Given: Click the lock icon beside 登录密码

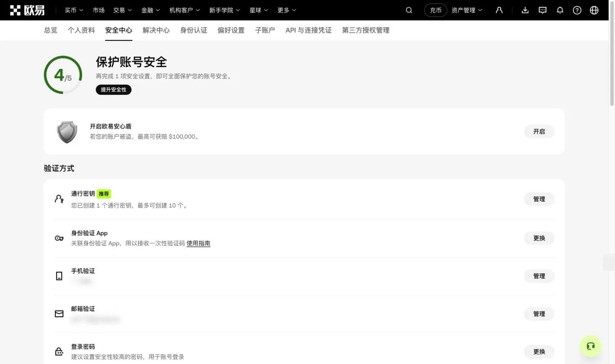Looking at the screenshot, I should coord(59,351).
